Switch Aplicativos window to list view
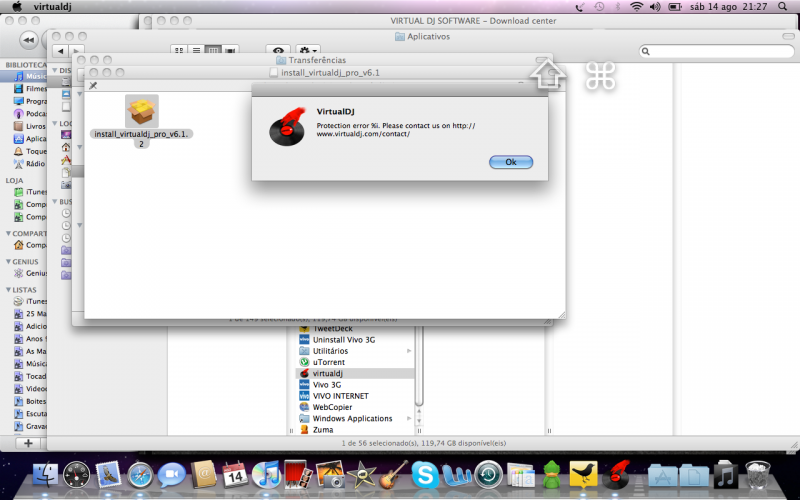Viewport: 800px width, 500px height. (196, 51)
